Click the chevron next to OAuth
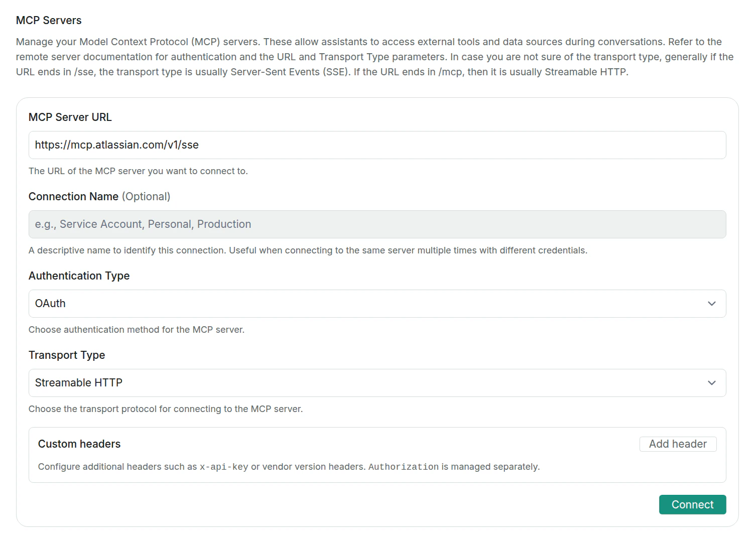Image resolution: width=756 pixels, height=542 pixels. click(x=711, y=303)
